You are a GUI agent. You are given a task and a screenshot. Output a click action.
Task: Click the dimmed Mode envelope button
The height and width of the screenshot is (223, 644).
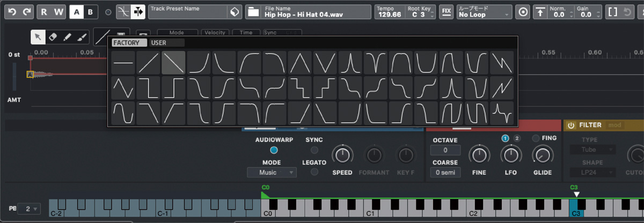[177, 33]
